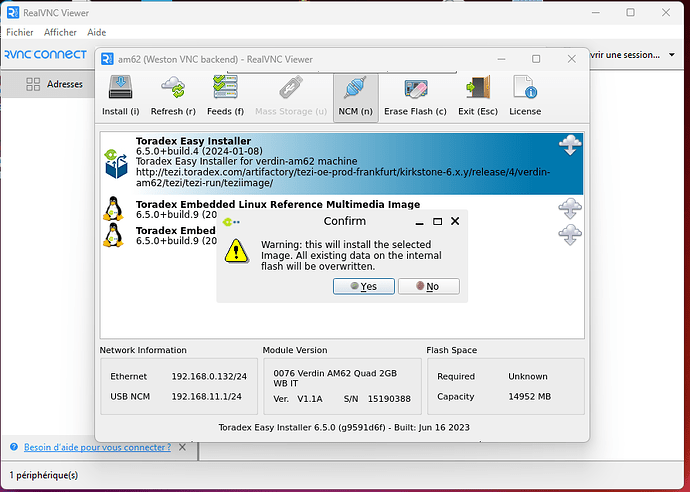This screenshot has width=690, height=492.
Task: Click the Exit (Esc) door icon
Action: point(478,87)
